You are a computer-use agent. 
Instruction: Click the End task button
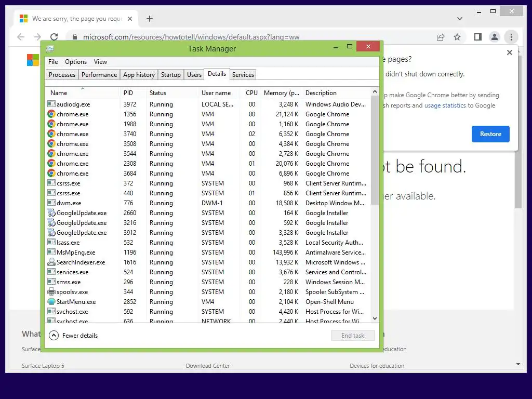pos(353,336)
